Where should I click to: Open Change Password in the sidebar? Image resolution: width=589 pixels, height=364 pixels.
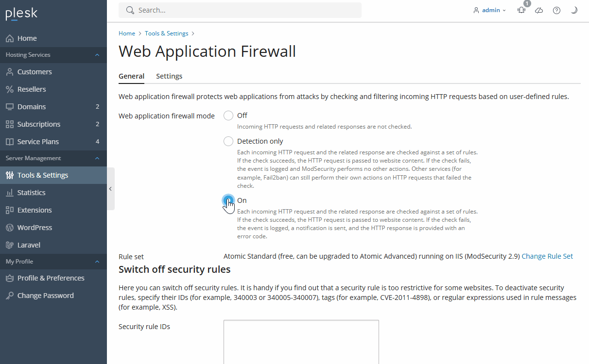[x=53, y=296]
